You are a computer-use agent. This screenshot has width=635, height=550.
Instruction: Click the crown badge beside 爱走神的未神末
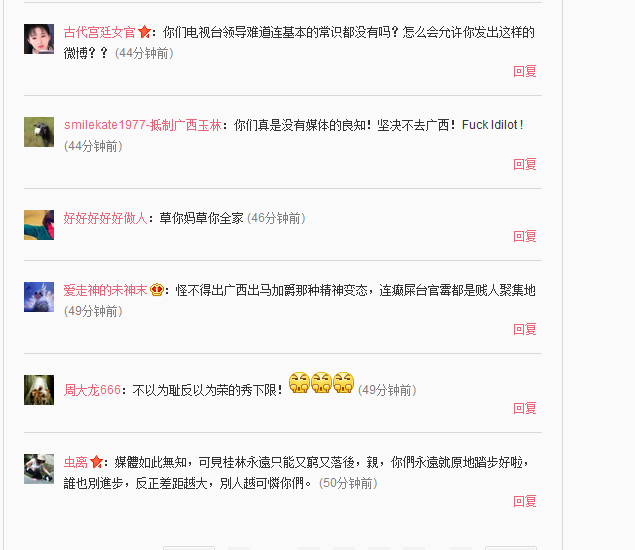point(157,290)
